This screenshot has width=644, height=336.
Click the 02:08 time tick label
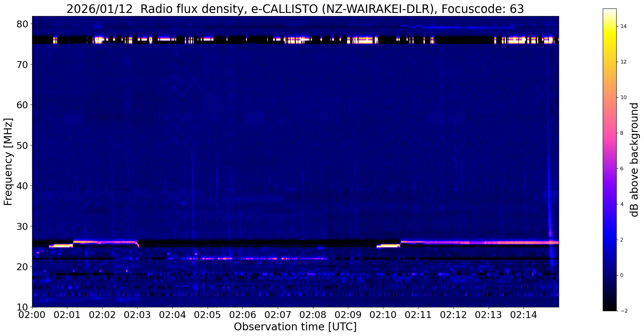313,315
